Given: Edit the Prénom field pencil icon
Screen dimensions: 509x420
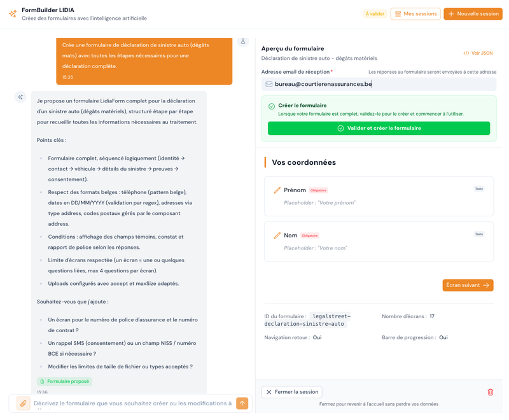Looking at the screenshot, I should tap(277, 190).
